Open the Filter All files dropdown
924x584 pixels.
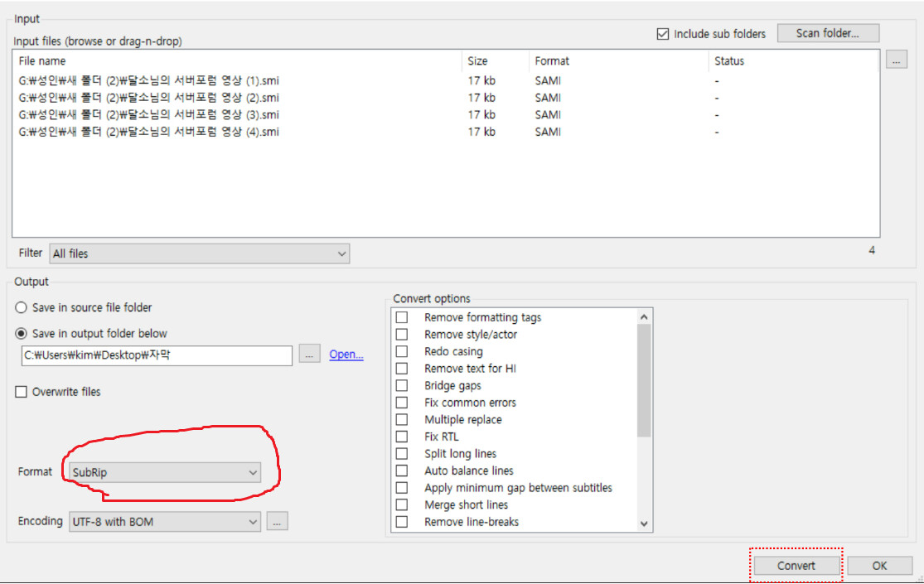(x=199, y=254)
